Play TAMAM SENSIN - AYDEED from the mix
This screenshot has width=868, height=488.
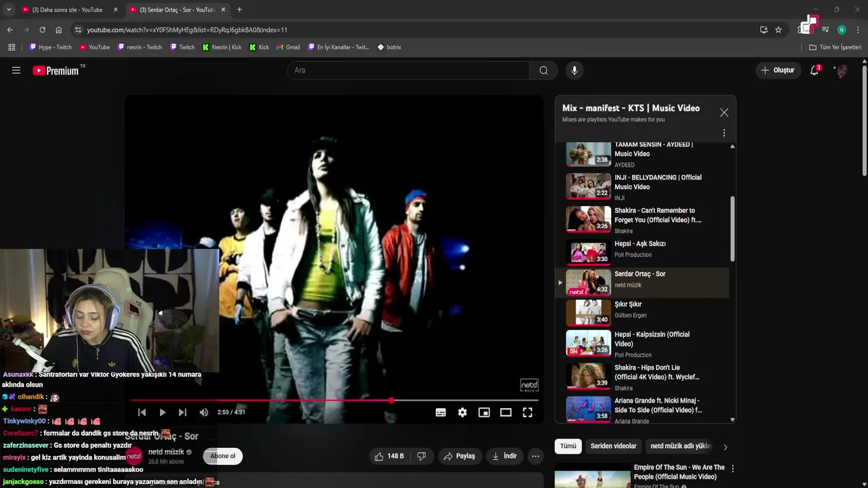point(642,155)
